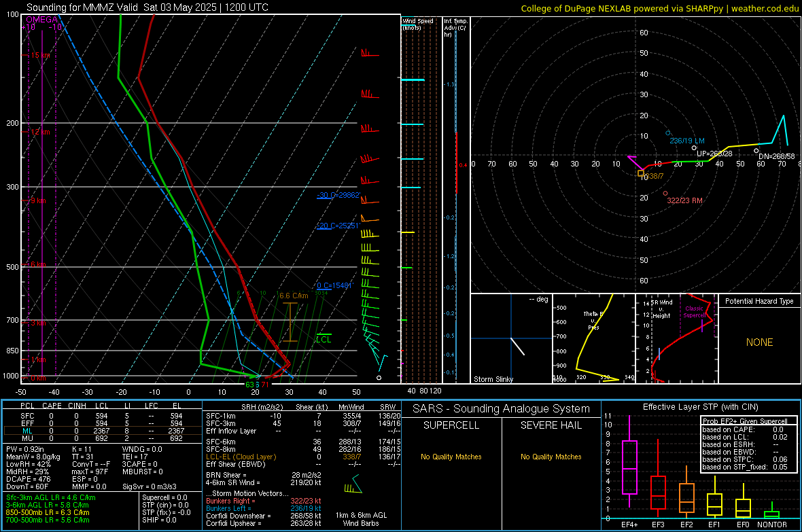Select the SFC parcel row

point(101,416)
